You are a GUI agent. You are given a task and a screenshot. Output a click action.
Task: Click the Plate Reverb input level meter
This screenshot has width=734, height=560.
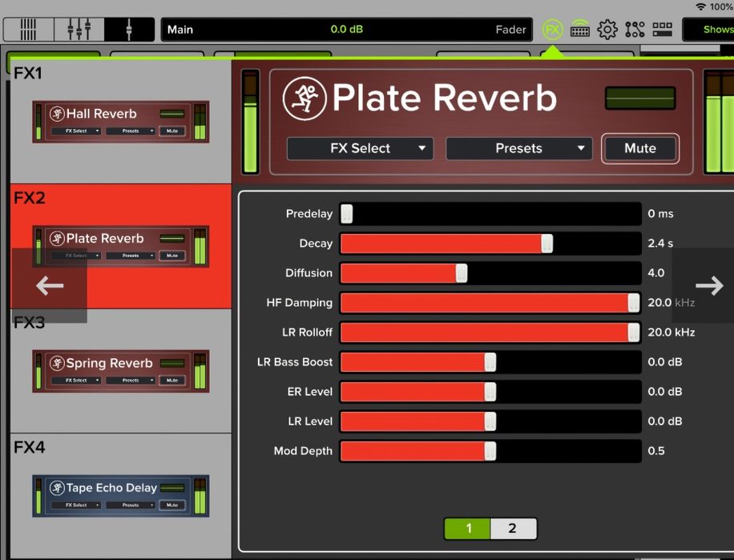(x=251, y=122)
